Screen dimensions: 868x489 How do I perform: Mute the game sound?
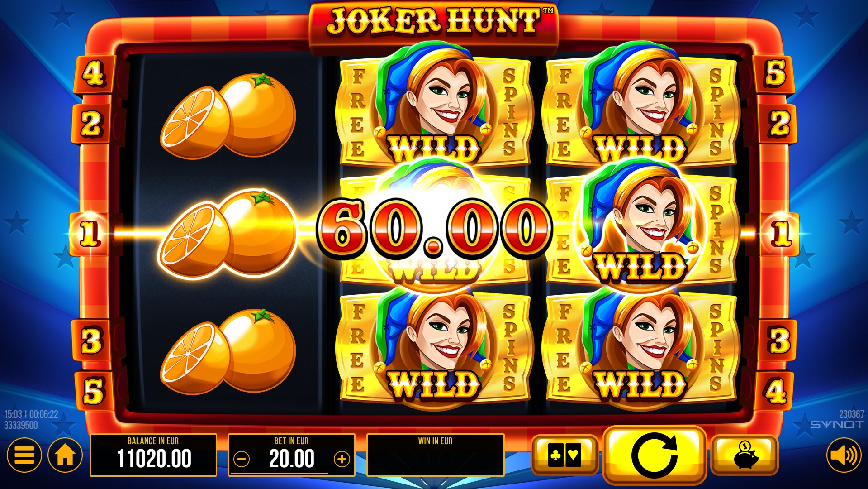(844, 455)
